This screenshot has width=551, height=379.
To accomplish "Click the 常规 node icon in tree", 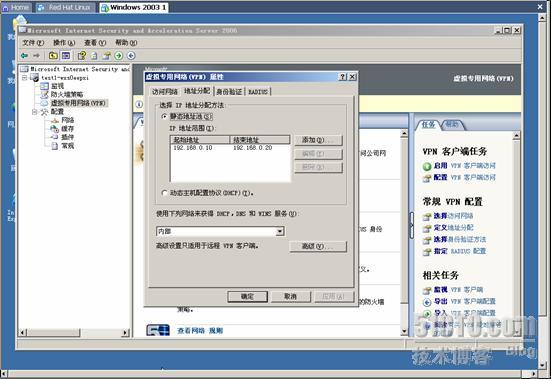I will tap(54, 146).
